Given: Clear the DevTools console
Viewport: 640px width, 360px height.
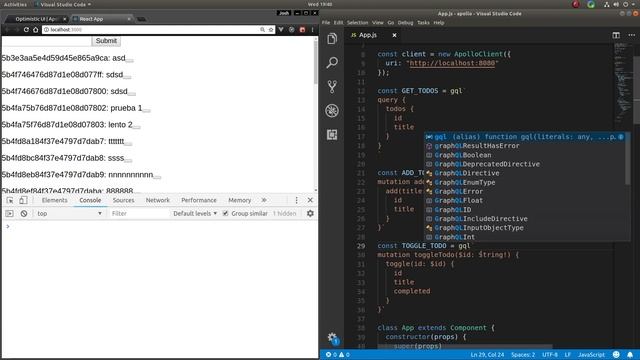Looking at the screenshot, I should 24,213.
